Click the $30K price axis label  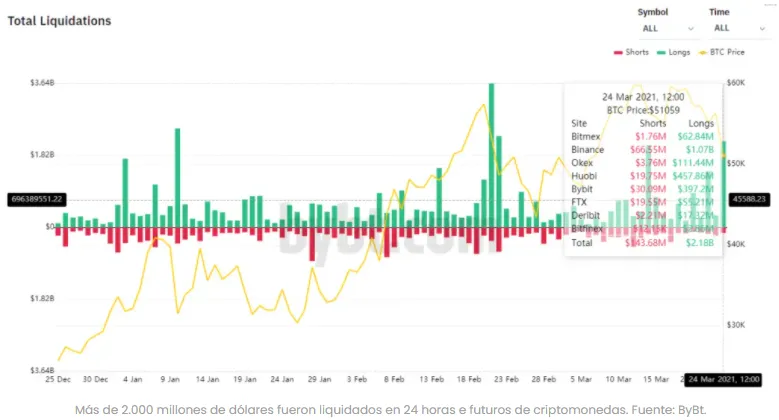[736, 325]
